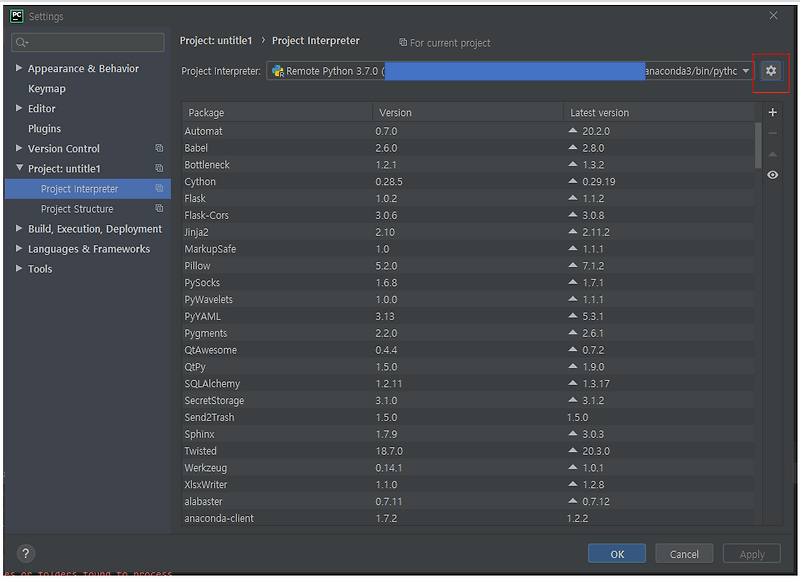Viewport: 800px width, 578px height.
Task: Click the For current project copy icon
Action: click(403, 42)
